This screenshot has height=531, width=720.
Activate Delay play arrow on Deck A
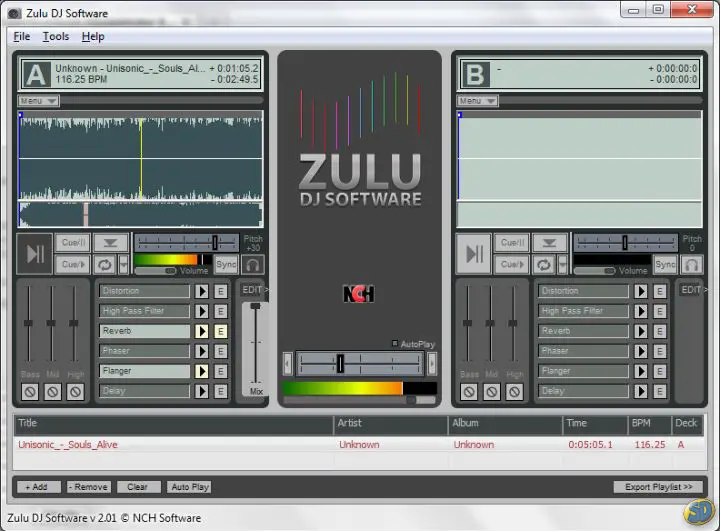[x=202, y=391]
